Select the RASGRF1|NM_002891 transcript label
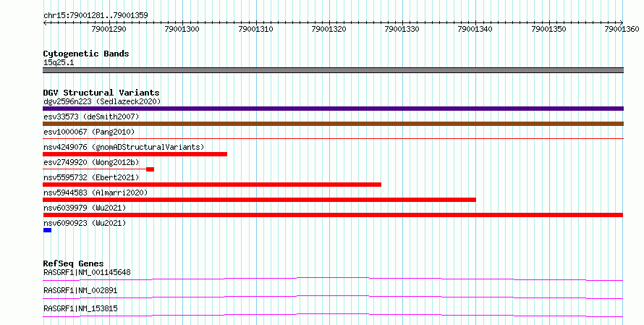 (x=80, y=290)
